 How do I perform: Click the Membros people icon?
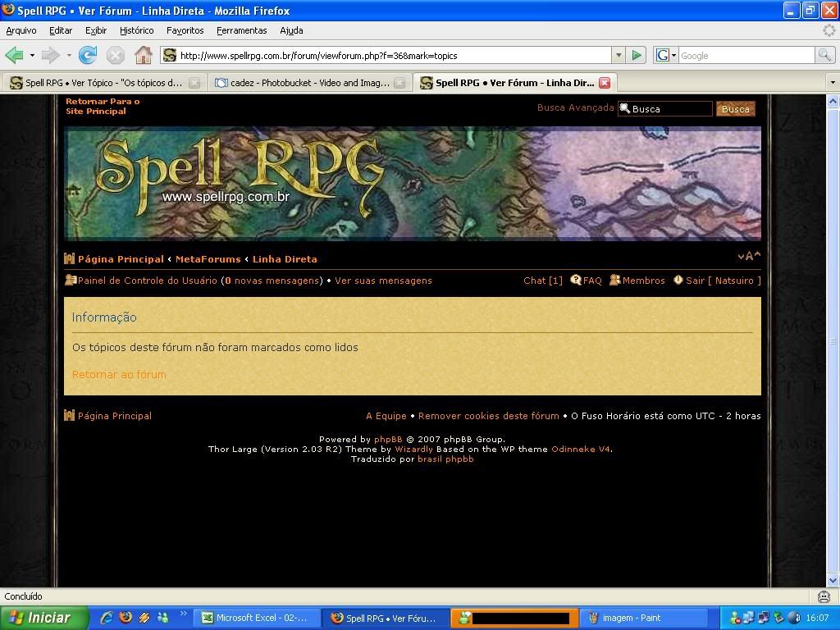coord(615,280)
